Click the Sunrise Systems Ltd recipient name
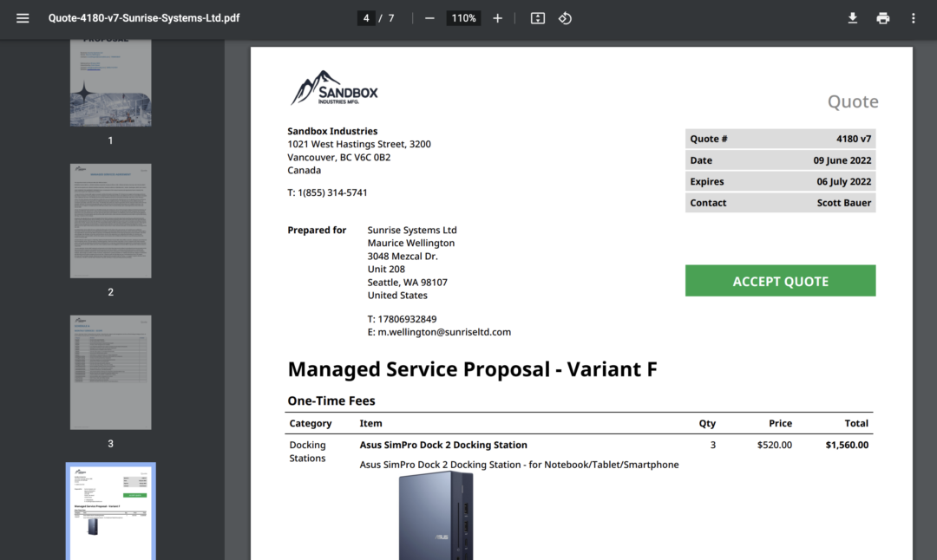The image size is (937, 560). 412,230
